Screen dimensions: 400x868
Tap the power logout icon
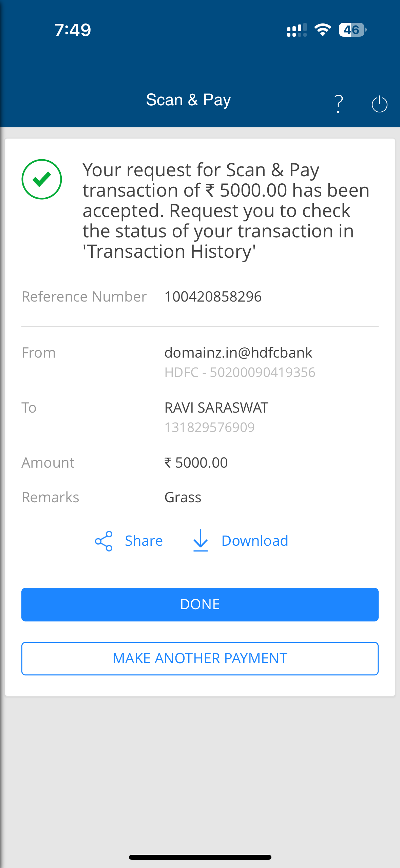click(379, 104)
